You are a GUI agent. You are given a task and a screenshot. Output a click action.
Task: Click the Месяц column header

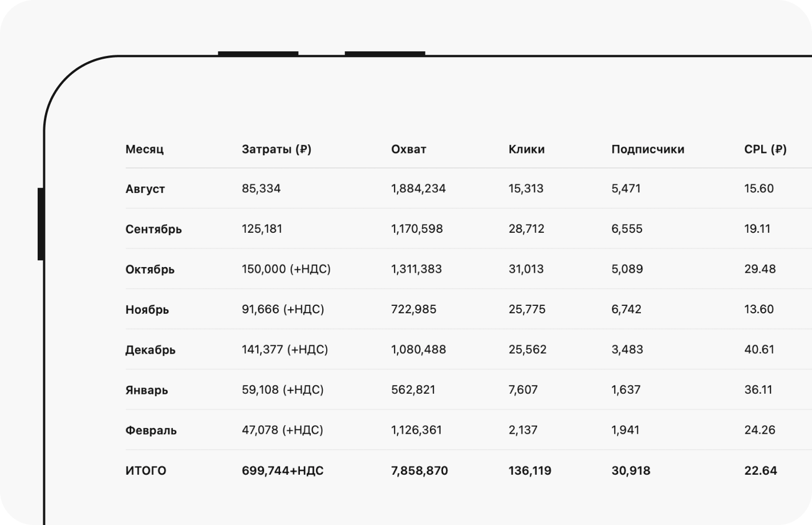(144, 150)
